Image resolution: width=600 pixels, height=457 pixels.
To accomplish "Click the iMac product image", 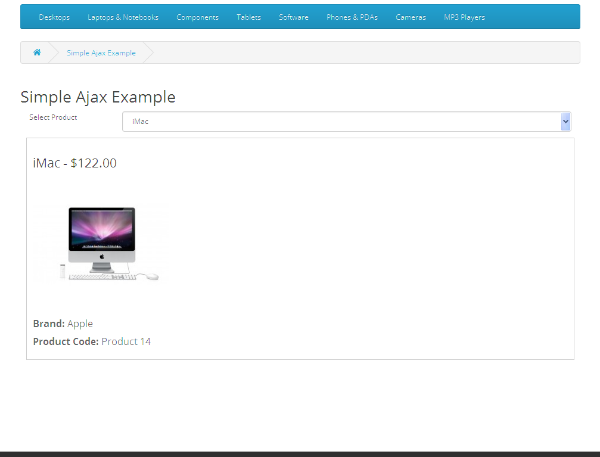I will 101,243.
